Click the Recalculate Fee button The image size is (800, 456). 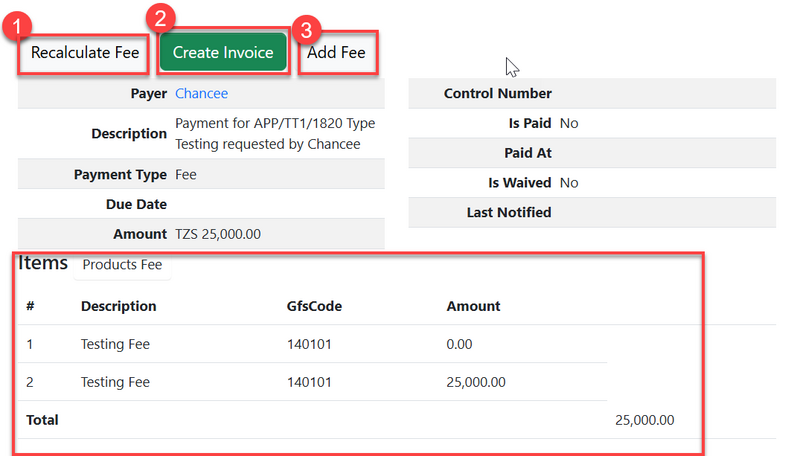click(x=84, y=52)
